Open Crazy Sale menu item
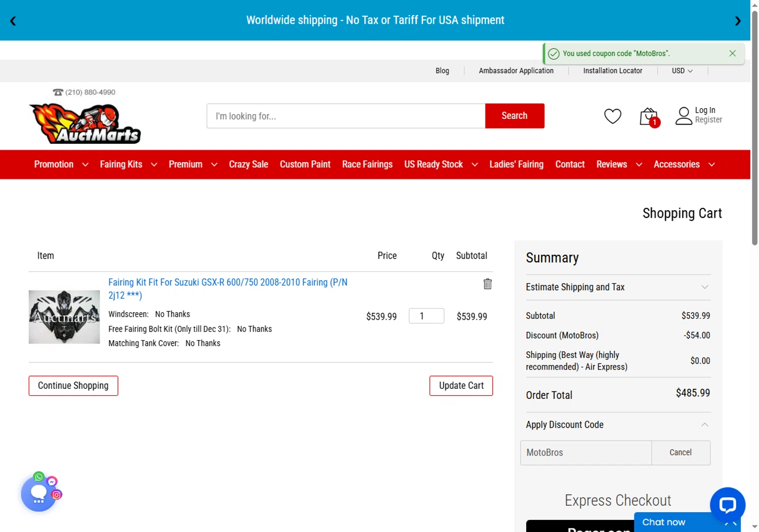The image size is (759, 532). click(248, 165)
